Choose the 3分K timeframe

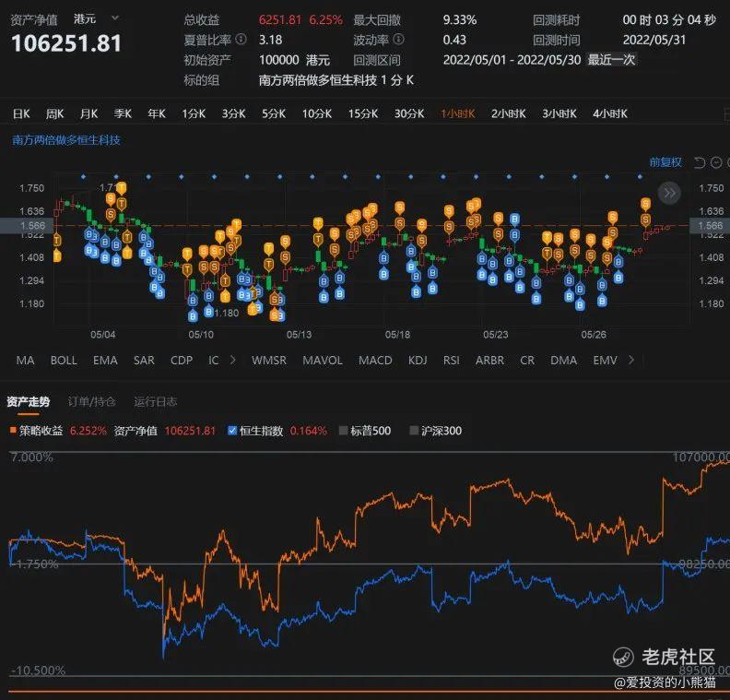coord(234,113)
